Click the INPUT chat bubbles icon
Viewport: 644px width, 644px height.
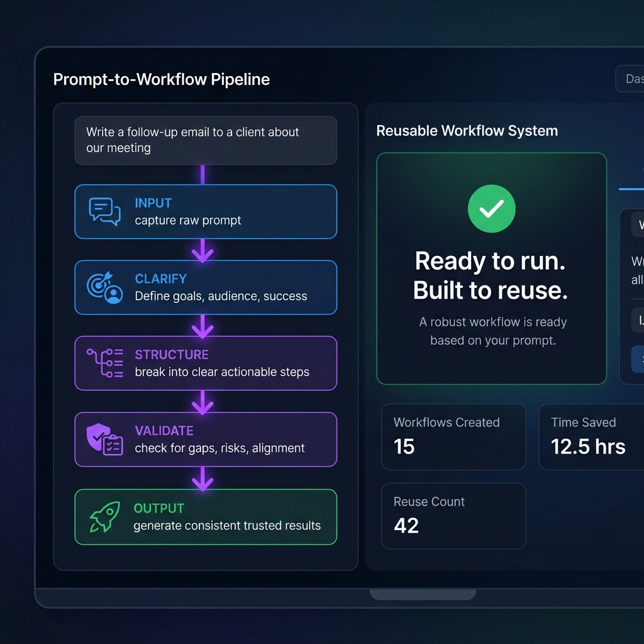point(105,211)
